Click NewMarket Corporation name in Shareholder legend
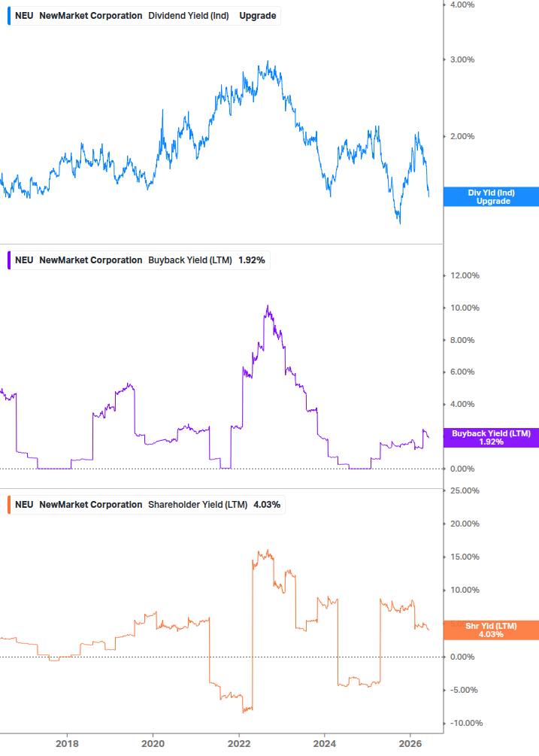This screenshot has height=756, width=539. (90, 505)
